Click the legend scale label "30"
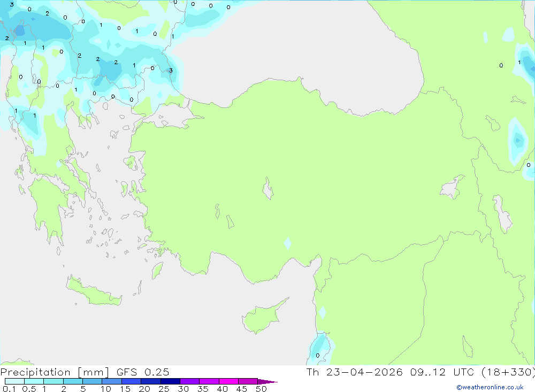Viewport: 535px width, 392px height. (x=184, y=389)
